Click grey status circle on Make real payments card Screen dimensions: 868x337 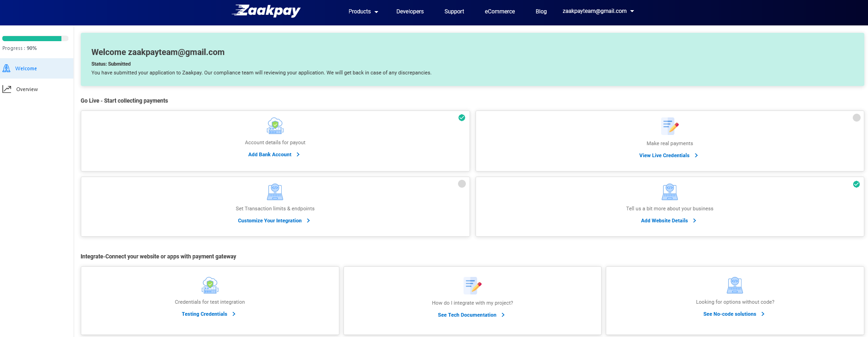[856, 117]
